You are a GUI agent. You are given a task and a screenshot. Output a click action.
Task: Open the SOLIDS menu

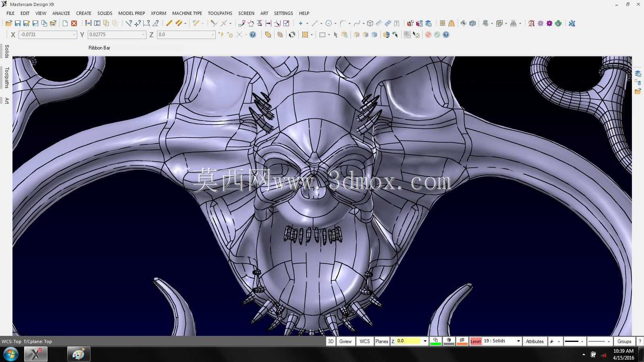pyautogui.click(x=105, y=13)
